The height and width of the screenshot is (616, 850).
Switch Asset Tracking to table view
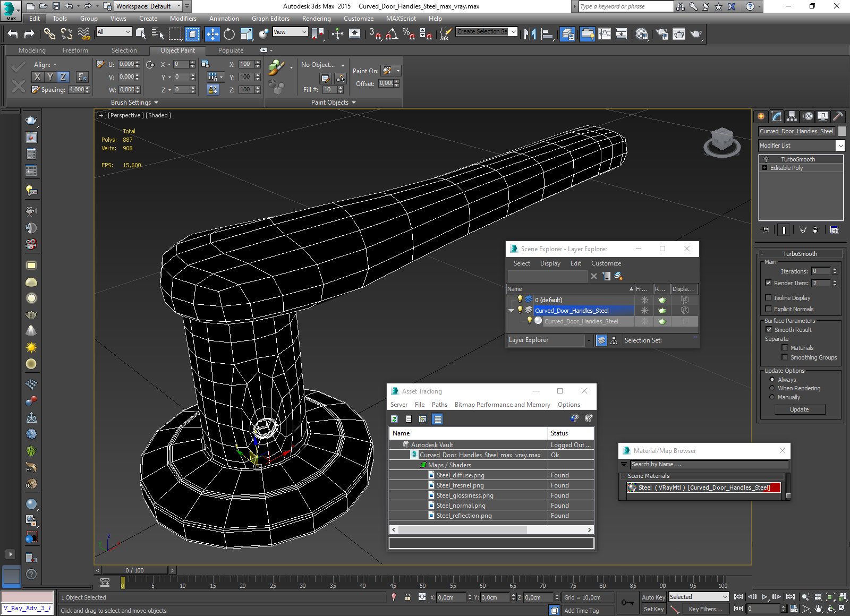[438, 419]
